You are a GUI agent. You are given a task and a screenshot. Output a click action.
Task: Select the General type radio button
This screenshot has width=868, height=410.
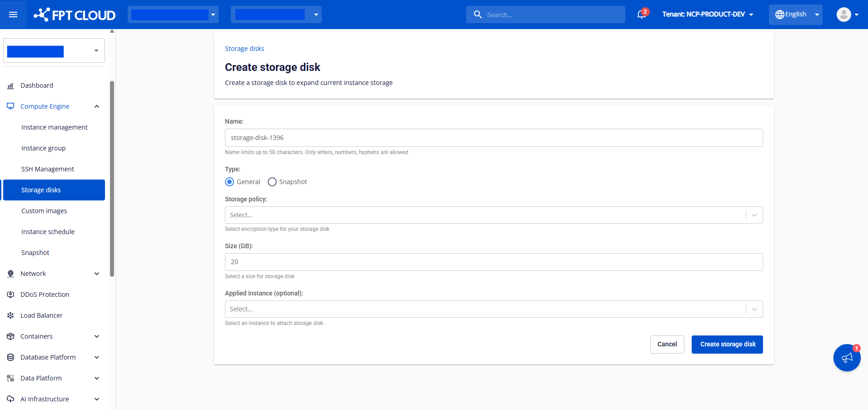229,182
